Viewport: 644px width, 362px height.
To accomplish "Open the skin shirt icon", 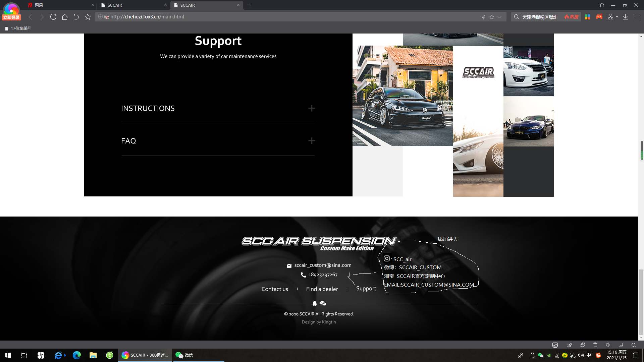I will pyautogui.click(x=602, y=5).
